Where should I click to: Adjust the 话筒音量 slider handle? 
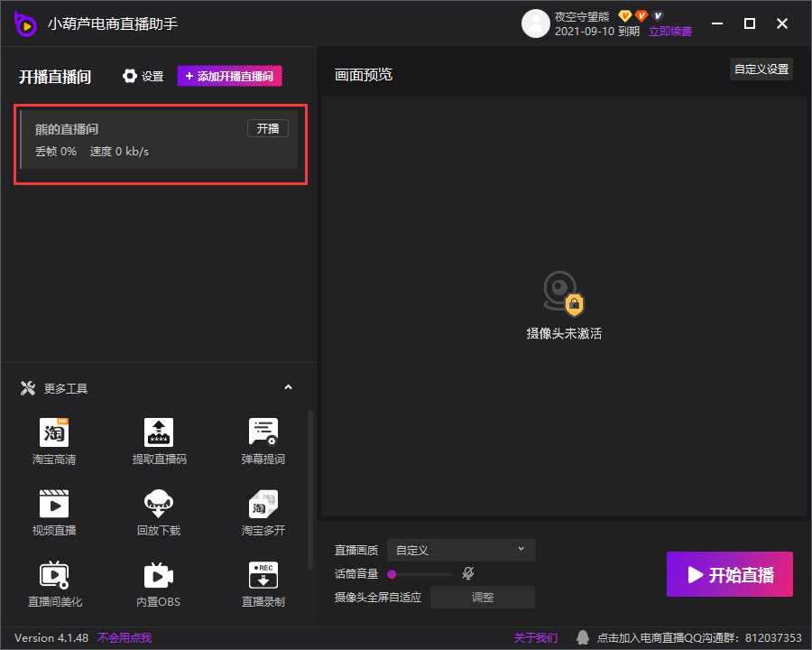pos(392,573)
